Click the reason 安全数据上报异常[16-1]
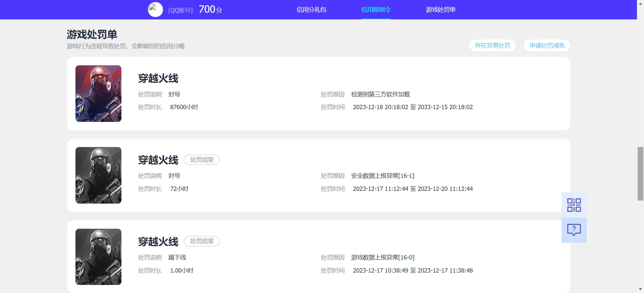This screenshot has height=293, width=644. tap(383, 176)
